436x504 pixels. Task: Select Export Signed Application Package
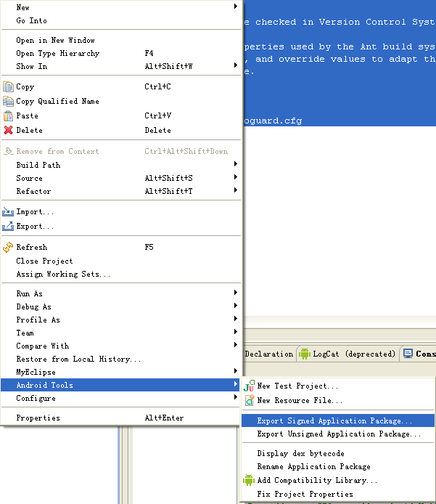coord(334,420)
